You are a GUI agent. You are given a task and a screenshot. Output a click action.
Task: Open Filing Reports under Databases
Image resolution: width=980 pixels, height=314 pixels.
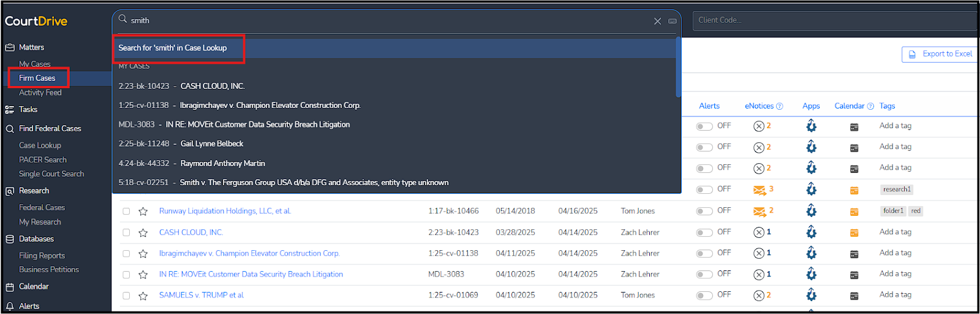coord(42,256)
